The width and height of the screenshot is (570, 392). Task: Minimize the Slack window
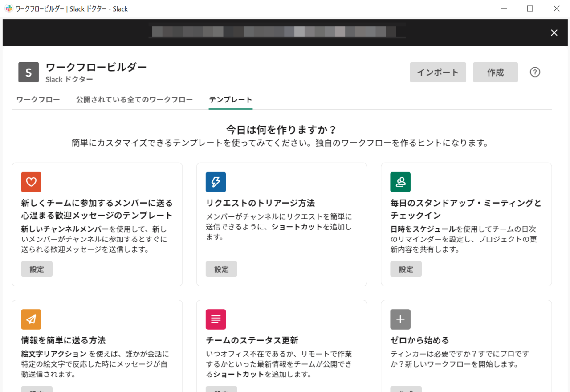point(503,8)
